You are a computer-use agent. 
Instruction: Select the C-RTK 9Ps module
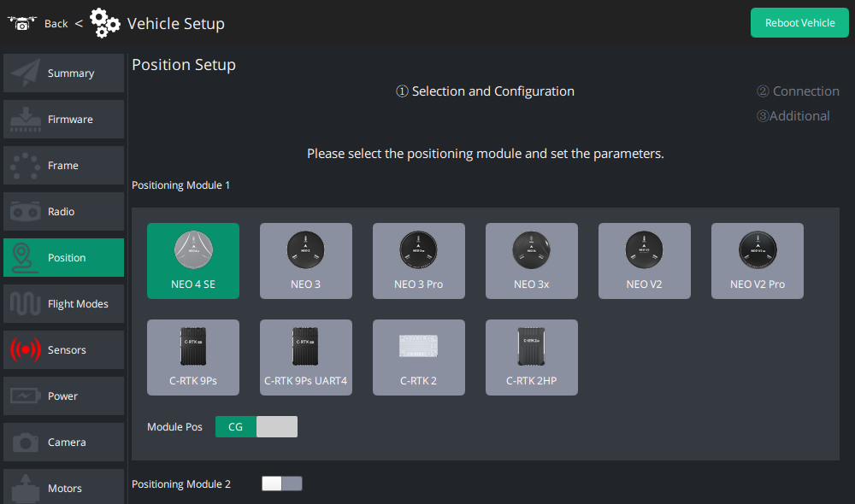click(192, 357)
